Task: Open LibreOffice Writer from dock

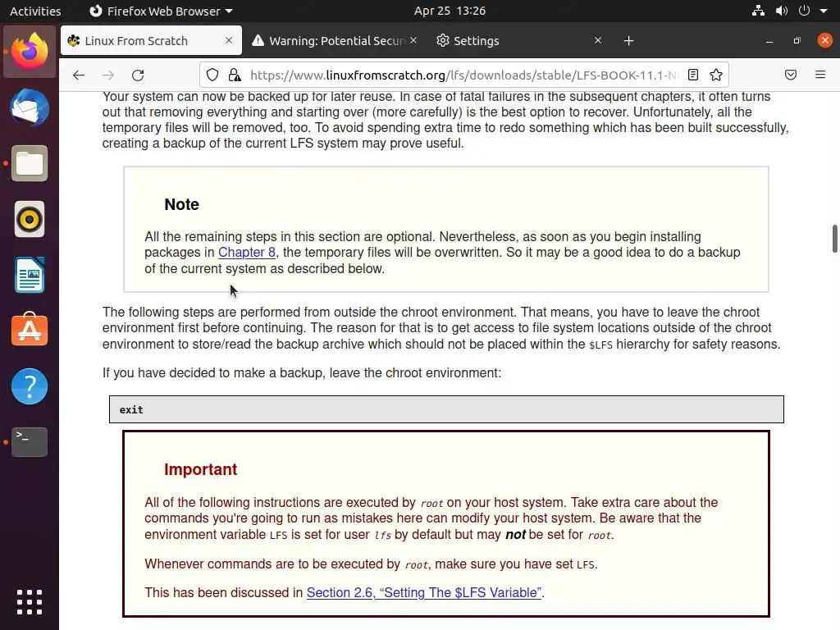Action: [x=30, y=275]
